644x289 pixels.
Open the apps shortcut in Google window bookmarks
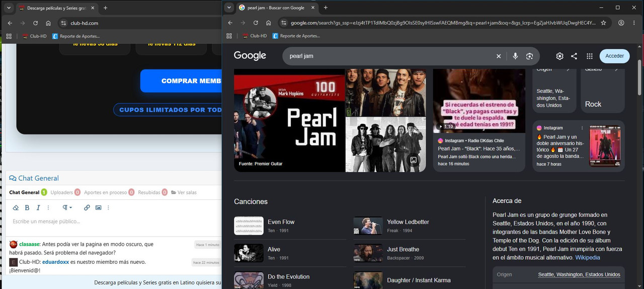click(229, 36)
